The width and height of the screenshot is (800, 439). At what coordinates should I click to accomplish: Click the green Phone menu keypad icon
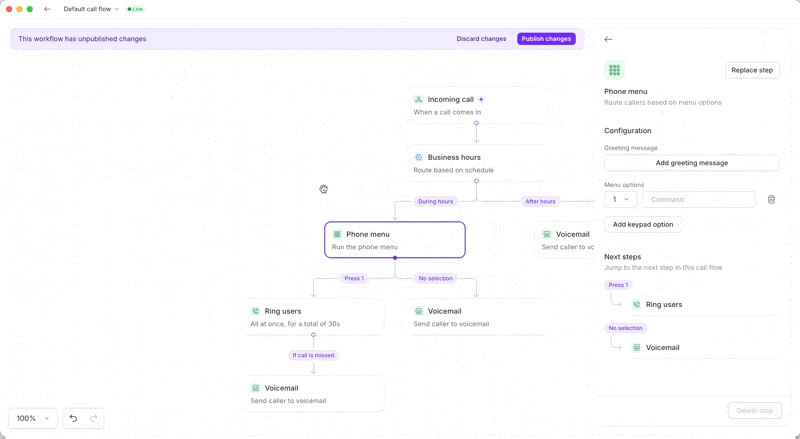click(x=614, y=70)
